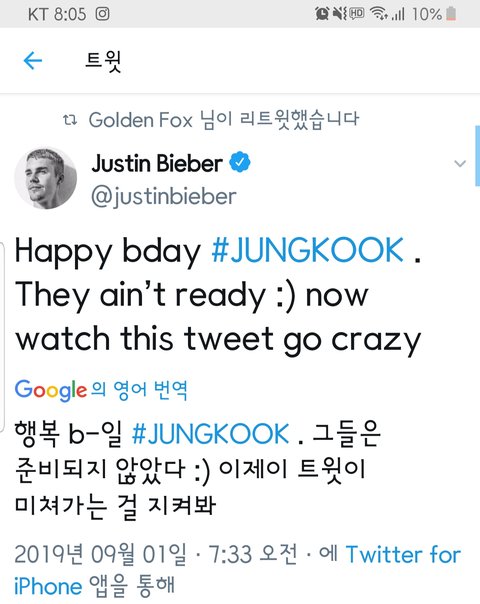Open the @justinbieber handle
The image size is (480, 604).
click(164, 197)
